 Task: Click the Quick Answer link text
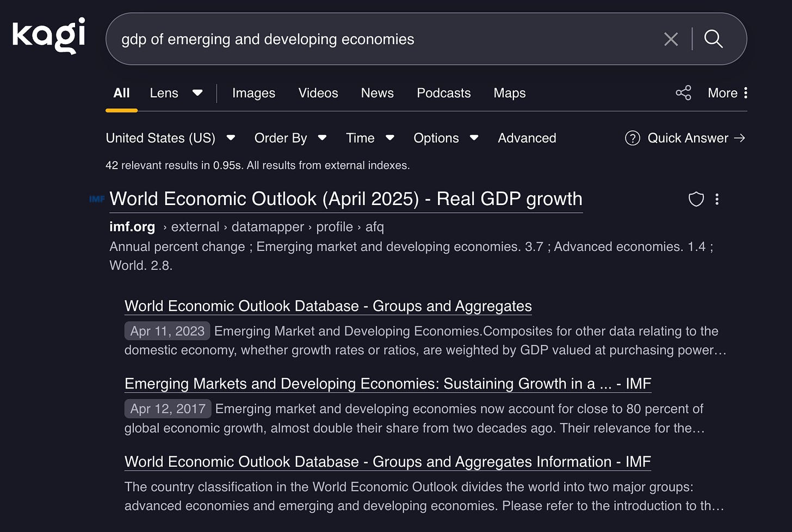click(x=688, y=138)
